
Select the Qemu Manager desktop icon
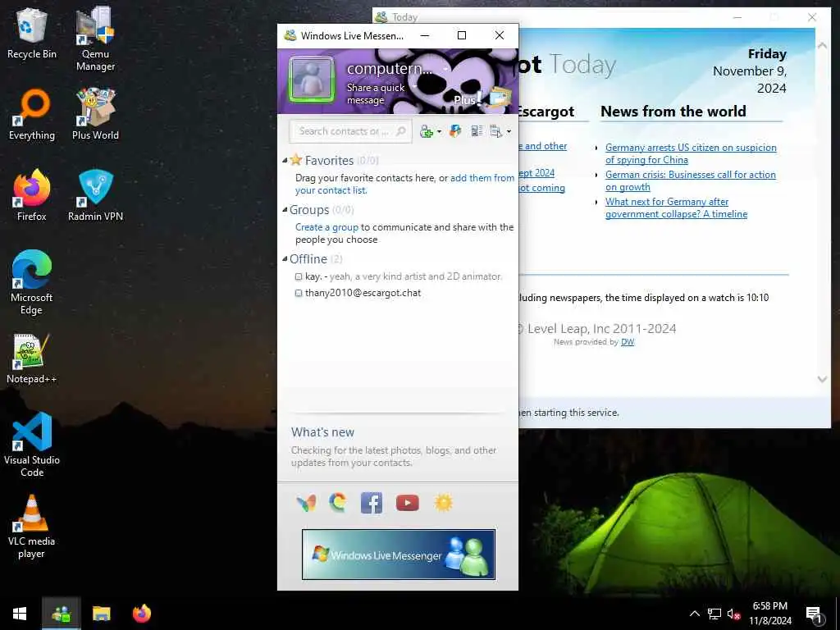point(95,39)
